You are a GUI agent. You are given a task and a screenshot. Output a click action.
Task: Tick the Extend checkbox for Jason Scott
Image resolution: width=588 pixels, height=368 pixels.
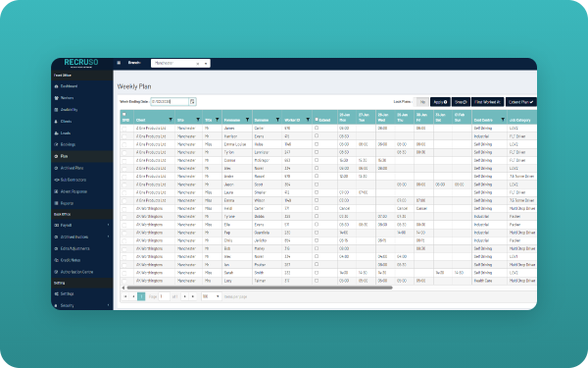pos(317,184)
